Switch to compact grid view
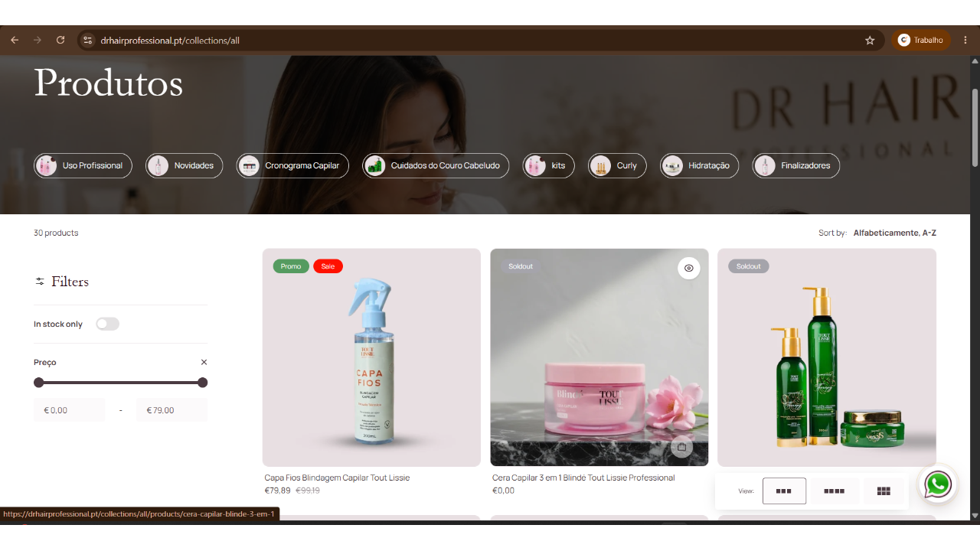This screenshot has width=980, height=551. (x=884, y=491)
